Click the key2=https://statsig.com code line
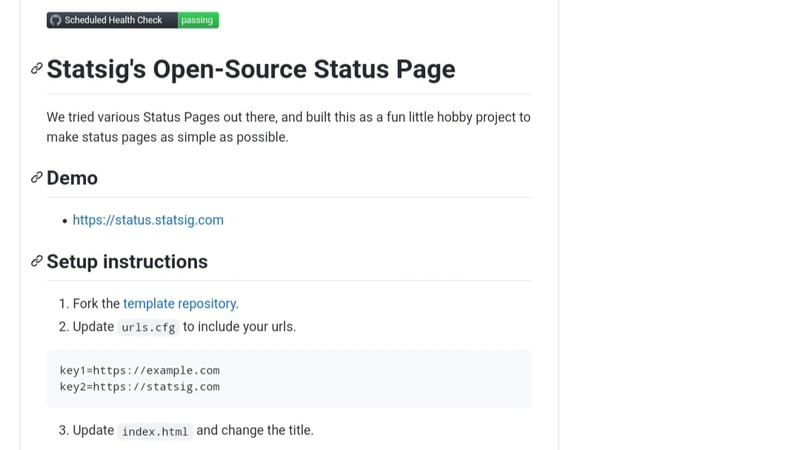The image size is (800, 450). pyautogui.click(x=140, y=387)
